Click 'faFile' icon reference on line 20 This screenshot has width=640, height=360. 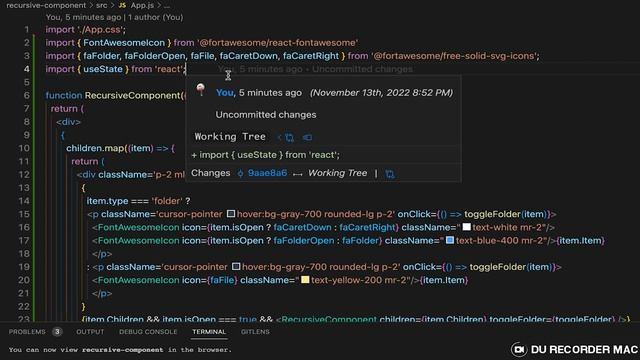click(x=222, y=280)
